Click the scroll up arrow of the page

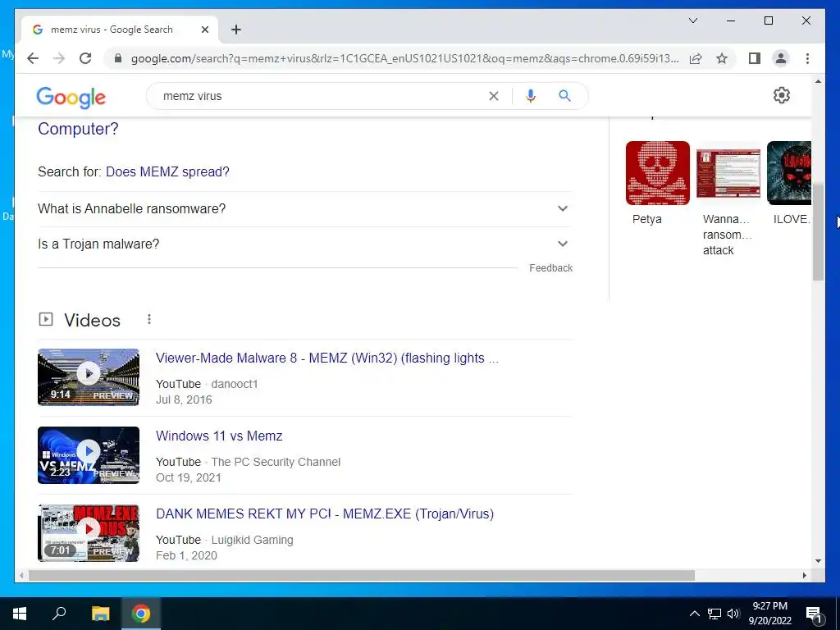[x=818, y=81]
